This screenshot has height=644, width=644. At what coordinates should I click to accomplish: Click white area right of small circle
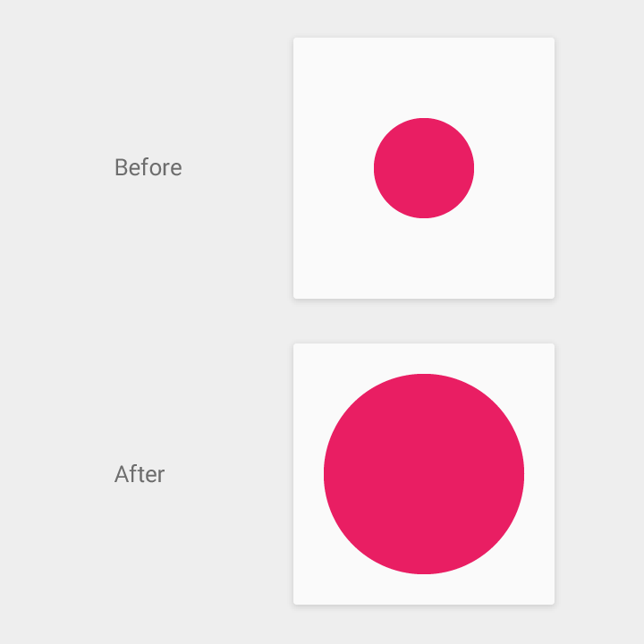pyautogui.click(x=514, y=168)
